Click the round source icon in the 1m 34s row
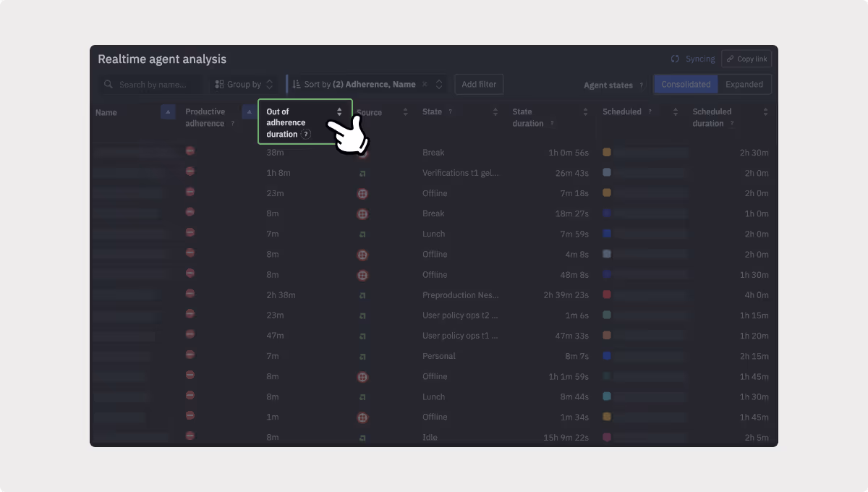The height and width of the screenshot is (492, 868). click(x=362, y=417)
